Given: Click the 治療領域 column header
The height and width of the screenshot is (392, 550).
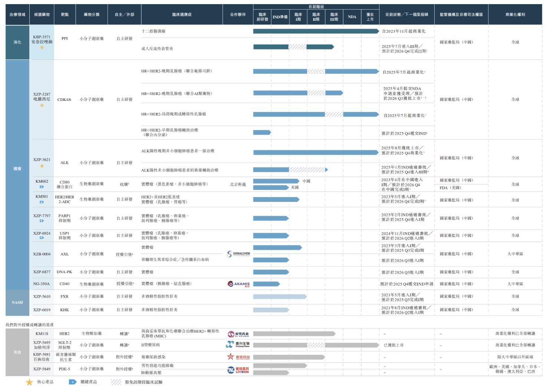Looking at the screenshot, I should click(17, 14).
